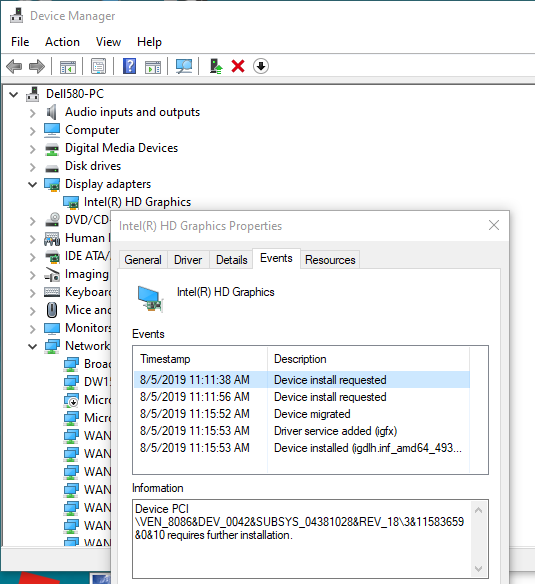Open Properties via the toolbar sheet icon
The width and height of the screenshot is (535, 584).
pos(98,67)
